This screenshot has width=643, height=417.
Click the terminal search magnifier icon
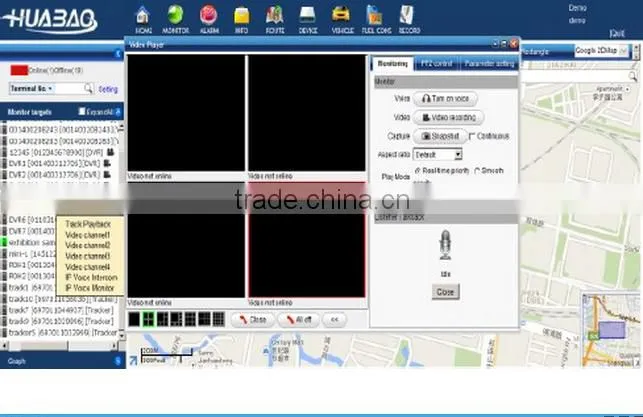tap(88, 88)
